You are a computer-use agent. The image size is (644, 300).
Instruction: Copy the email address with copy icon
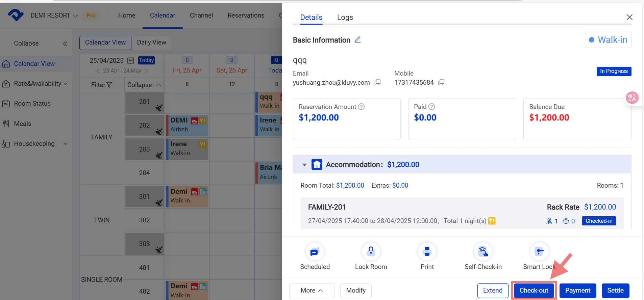click(378, 82)
